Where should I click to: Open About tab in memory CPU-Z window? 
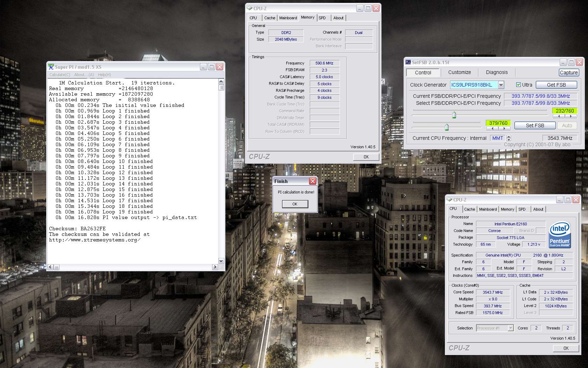(338, 18)
